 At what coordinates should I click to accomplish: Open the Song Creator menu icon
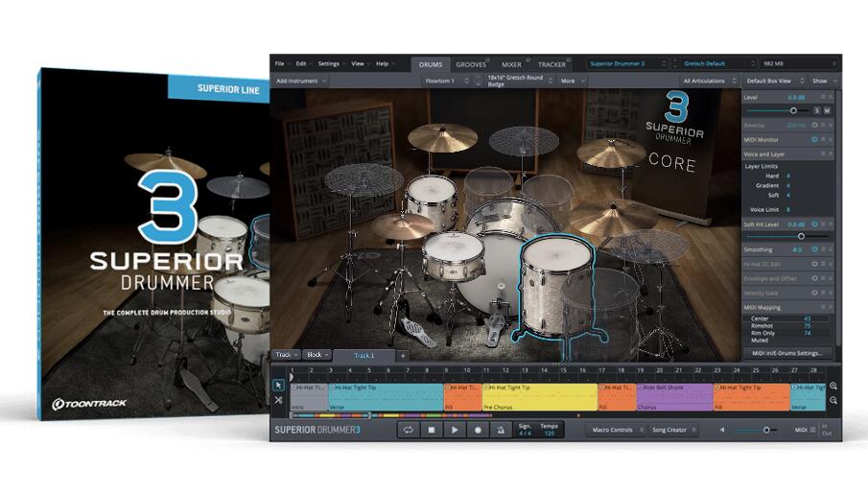[x=693, y=430]
